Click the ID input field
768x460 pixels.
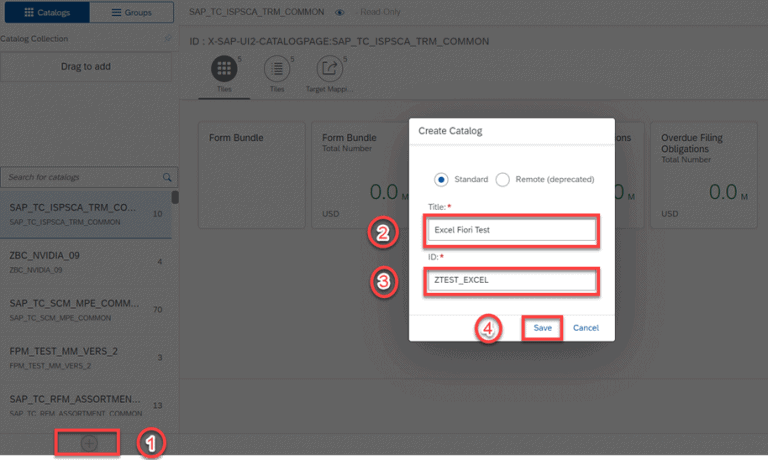pyautogui.click(x=512, y=281)
